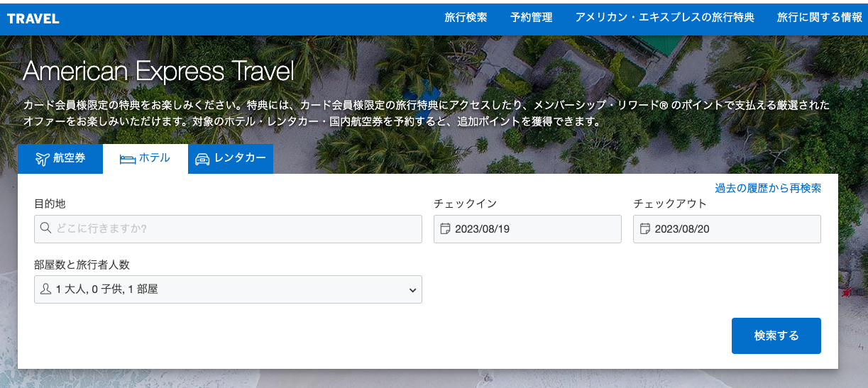Open the チェックアウト date field
Screen dimensions: 868x388
tap(727, 229)
